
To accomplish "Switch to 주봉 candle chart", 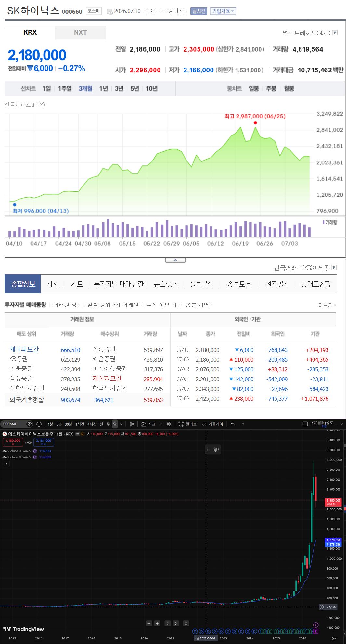I will pos(271,88).
